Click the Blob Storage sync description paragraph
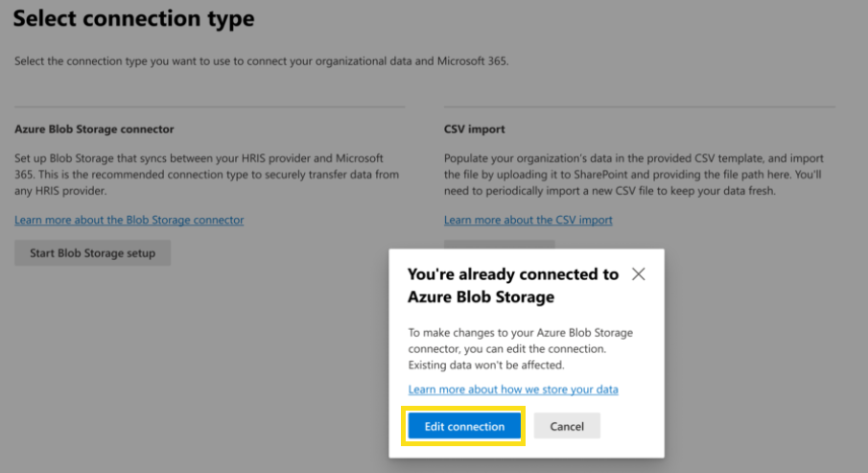The height and width of the screenshot is (473, 868). tap(207, 175)
